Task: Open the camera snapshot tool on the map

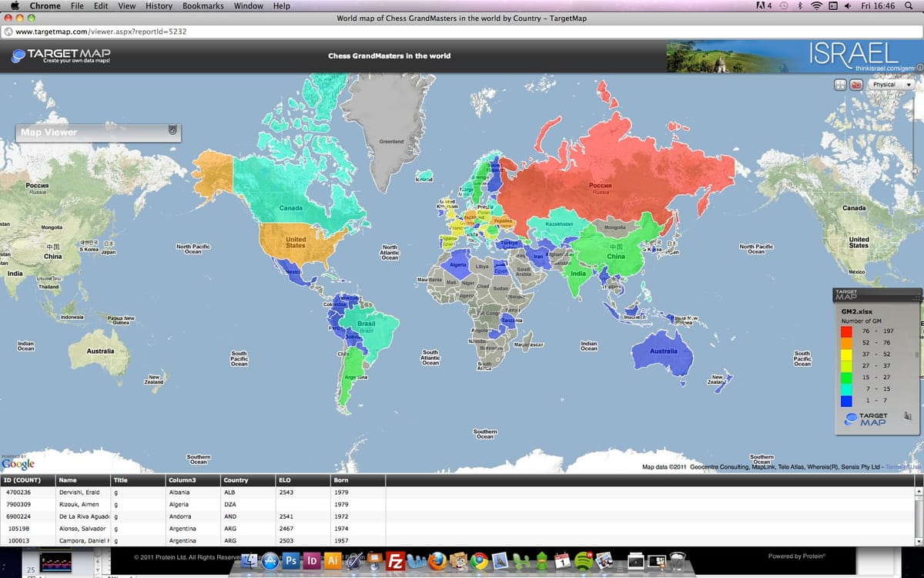Action: 855,84
